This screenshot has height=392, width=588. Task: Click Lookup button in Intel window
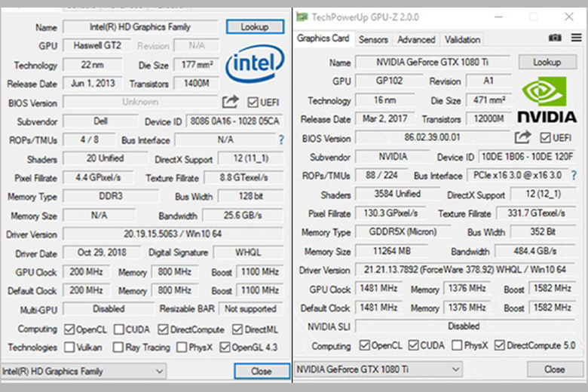coord(255,26)
